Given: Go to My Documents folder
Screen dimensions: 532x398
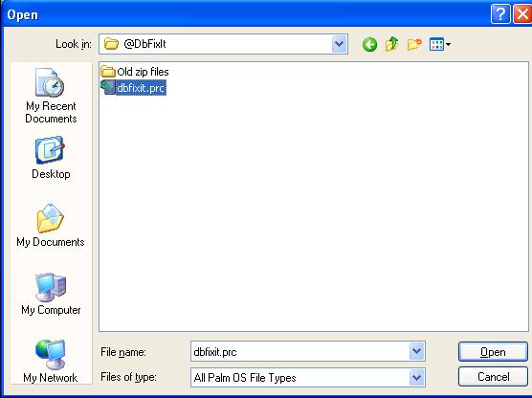Looking at the screenshot, I should click(x=51, y=225).
